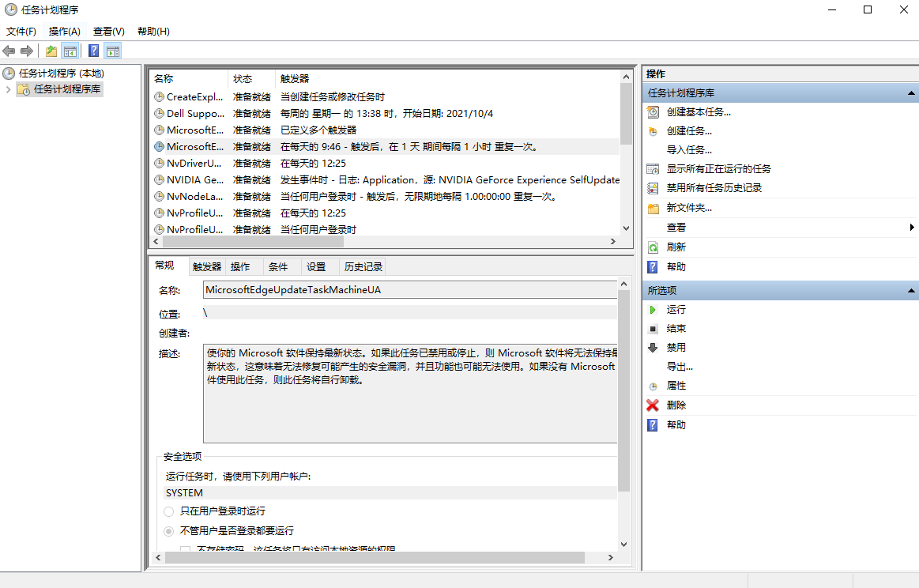Click the 名称 field showing MicrosoftEdgeUpdateTaskMachineUA
The width and height of the screenshot is (919, 588).
[x=410, y=290]
